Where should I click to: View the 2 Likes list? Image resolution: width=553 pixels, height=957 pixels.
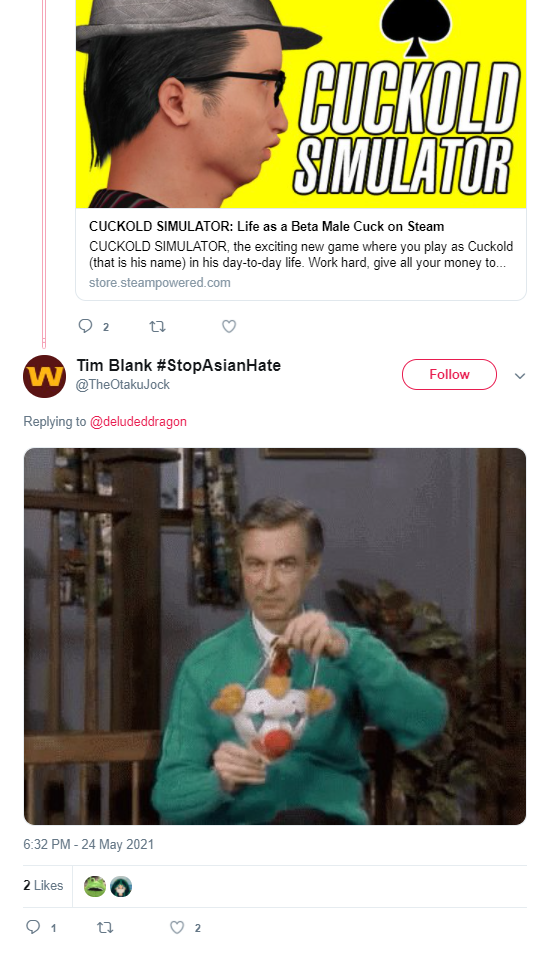[x=43, y=885]
